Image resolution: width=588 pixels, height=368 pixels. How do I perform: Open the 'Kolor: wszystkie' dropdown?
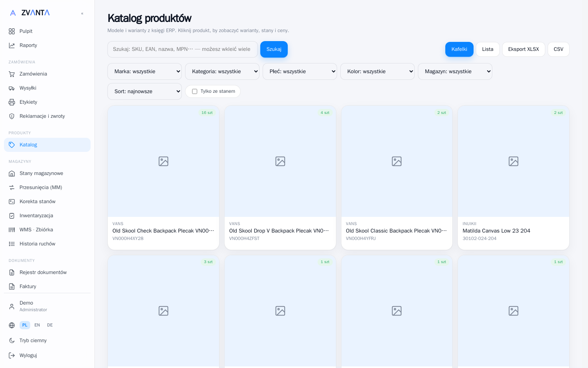(x=377, y=72)
